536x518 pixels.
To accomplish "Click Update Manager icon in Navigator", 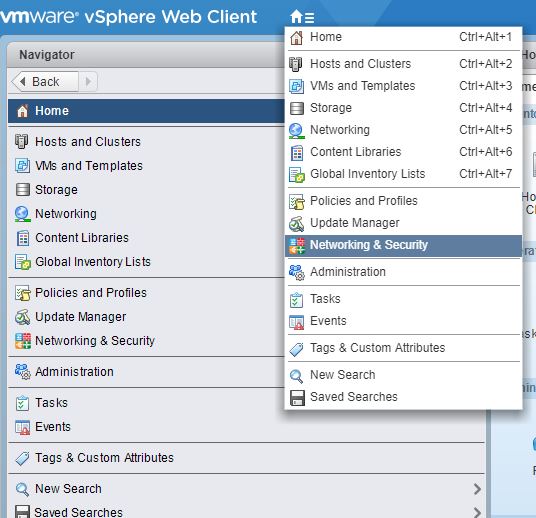I will [x=23, y=317].
